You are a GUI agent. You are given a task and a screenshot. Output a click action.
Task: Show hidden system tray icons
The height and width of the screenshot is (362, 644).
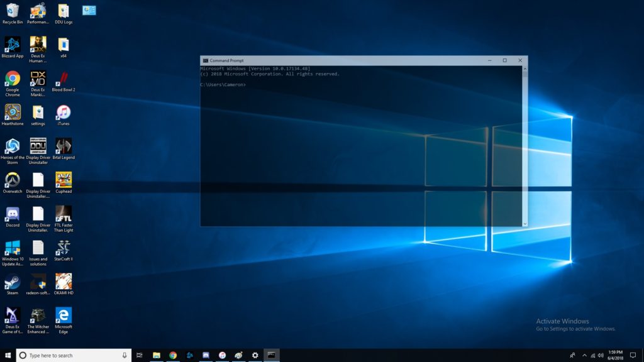[584, 355]
